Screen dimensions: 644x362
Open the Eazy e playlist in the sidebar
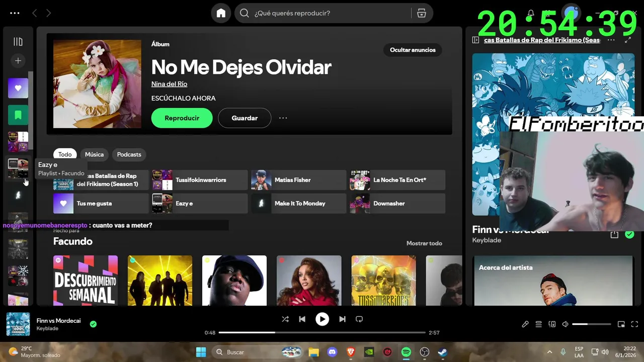(x=18, y=168)
